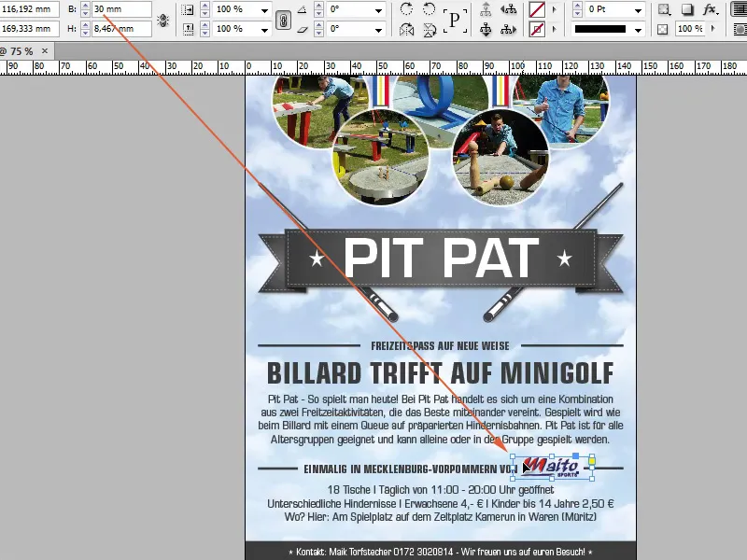The width and height of the screenshot is (747, 560).
Task: Toggle constrain proportions for width and height
Action: click(x=163, y=20)
